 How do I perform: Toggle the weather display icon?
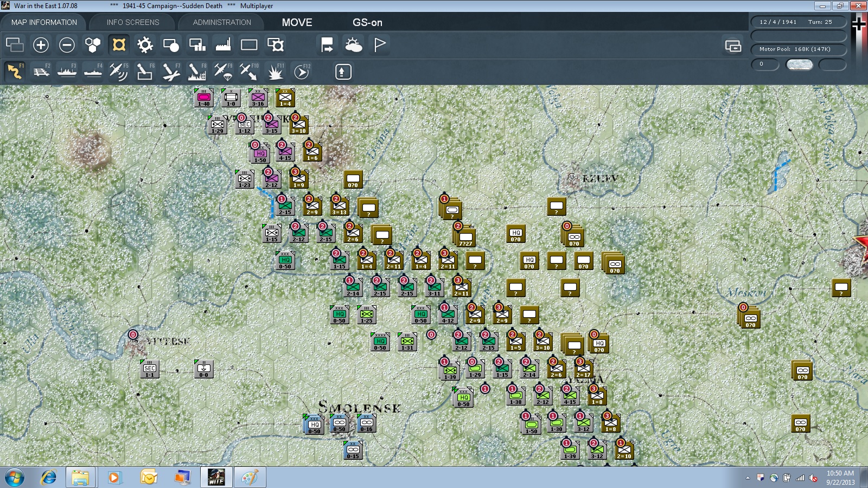tap(353, 45)
